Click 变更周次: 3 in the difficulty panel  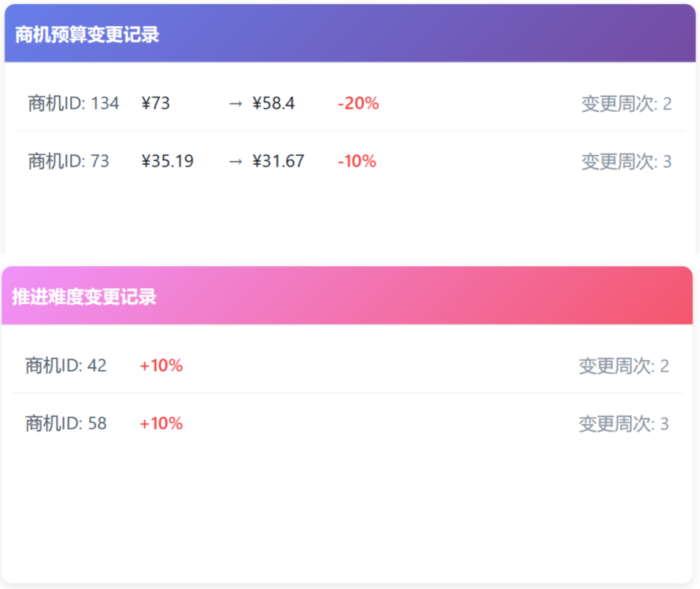coord(623,424)
